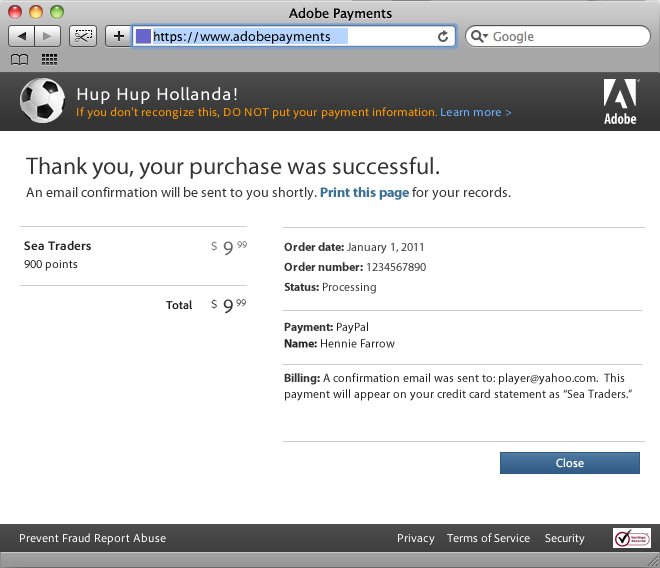Click the soccer ball image in header
This screenshot has width=660, height=568.
click(x=42, y=101)
